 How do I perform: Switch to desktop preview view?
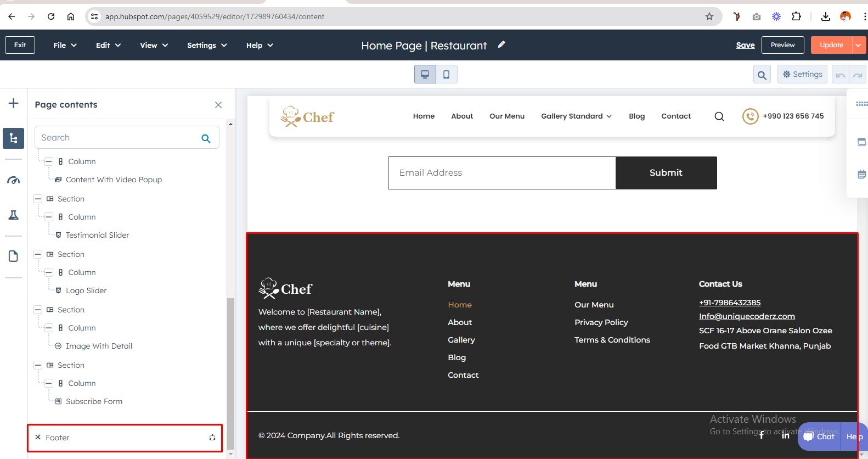[425, 74]
